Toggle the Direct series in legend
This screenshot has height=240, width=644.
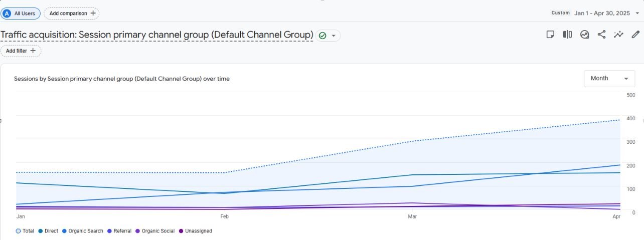click(x=48, y=231)
